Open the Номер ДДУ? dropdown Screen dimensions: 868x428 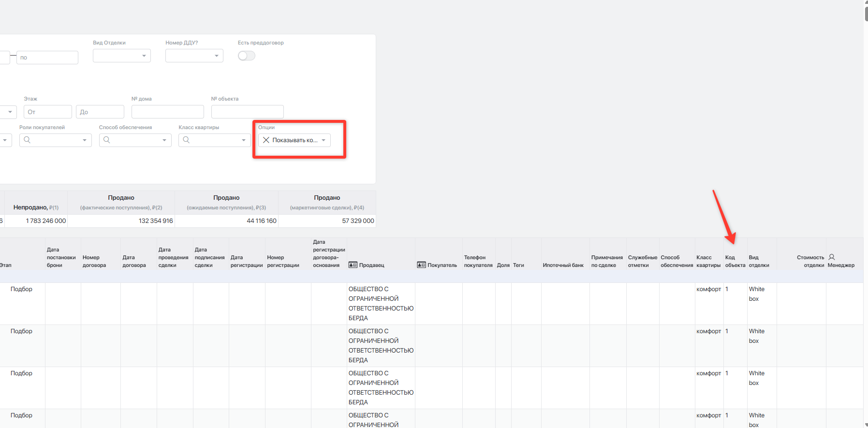194,56
